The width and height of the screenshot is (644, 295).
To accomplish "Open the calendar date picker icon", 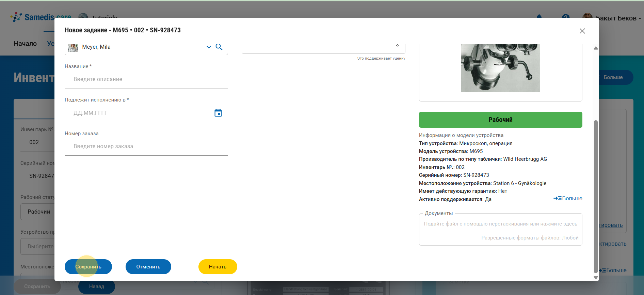I will tap(218, 113).
